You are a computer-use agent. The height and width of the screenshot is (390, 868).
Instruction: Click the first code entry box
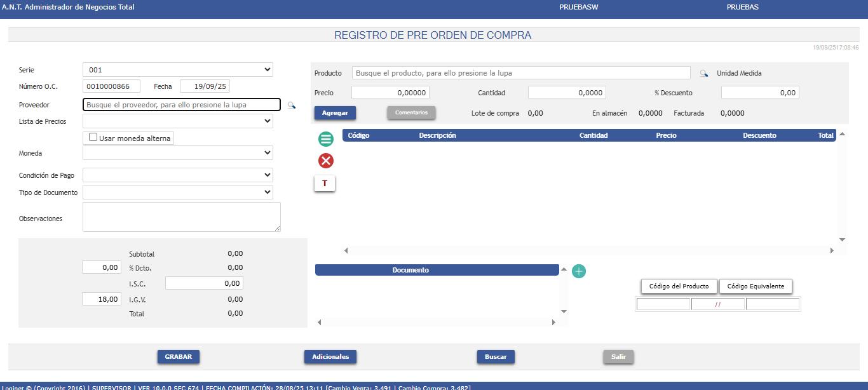click(x=663, y=304)
